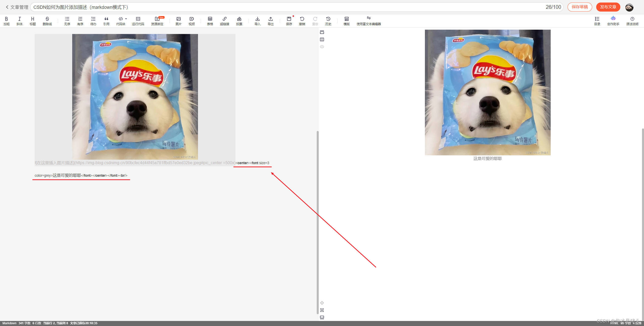Click the preview caption '这是可爱的耶耶'

pos(488,159)
